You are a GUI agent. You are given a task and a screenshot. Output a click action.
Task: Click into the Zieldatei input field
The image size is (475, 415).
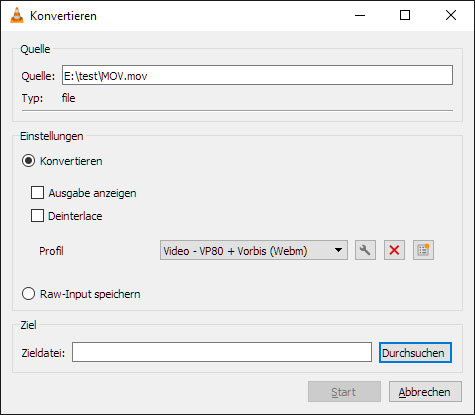tap(222, 352)
